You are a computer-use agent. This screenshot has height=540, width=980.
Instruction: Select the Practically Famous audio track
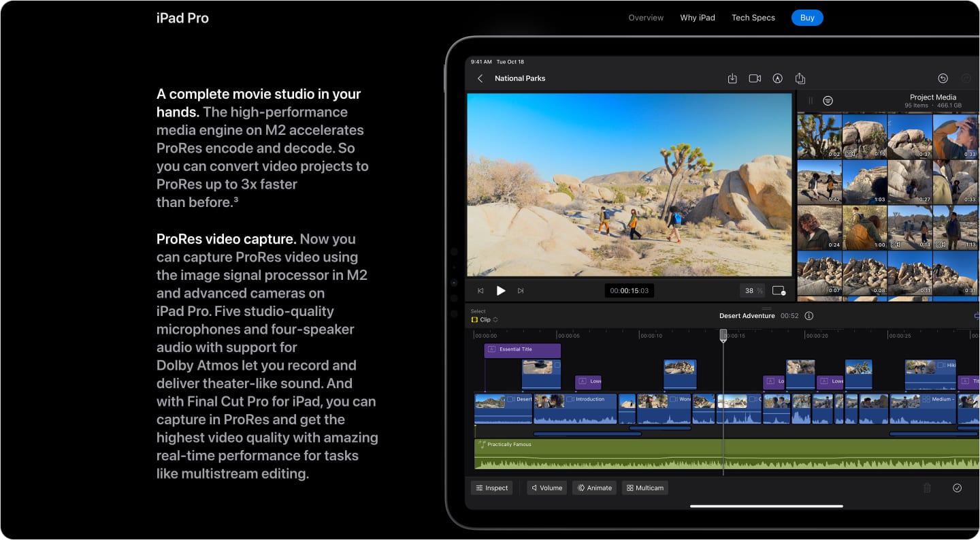[727, 454]
